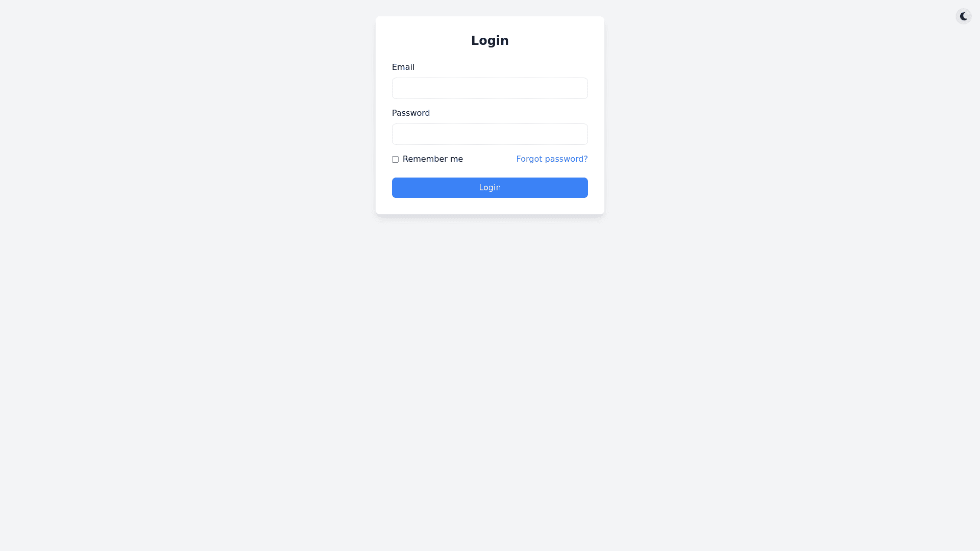Click the text box under the Email label

point(490,88)
